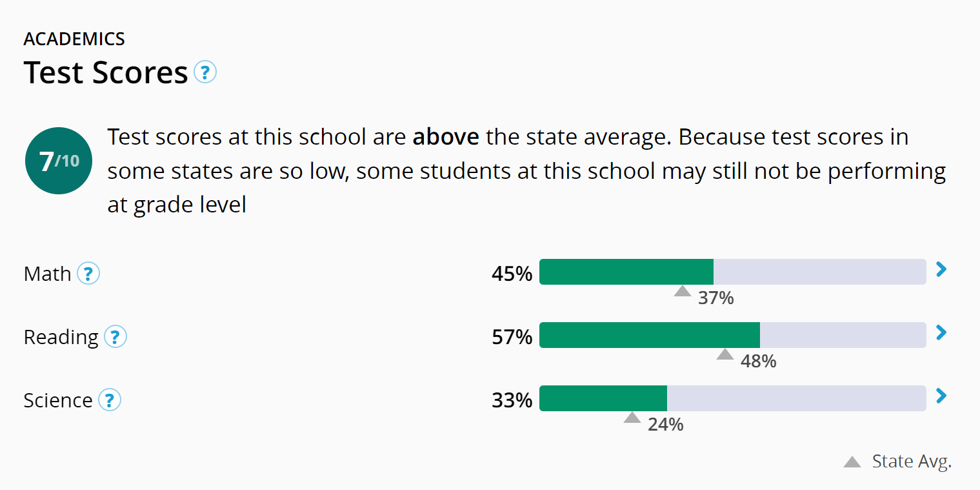Click the ACADEMICS section label
Viewport: 980px width, 490px height.
(74, 39)
